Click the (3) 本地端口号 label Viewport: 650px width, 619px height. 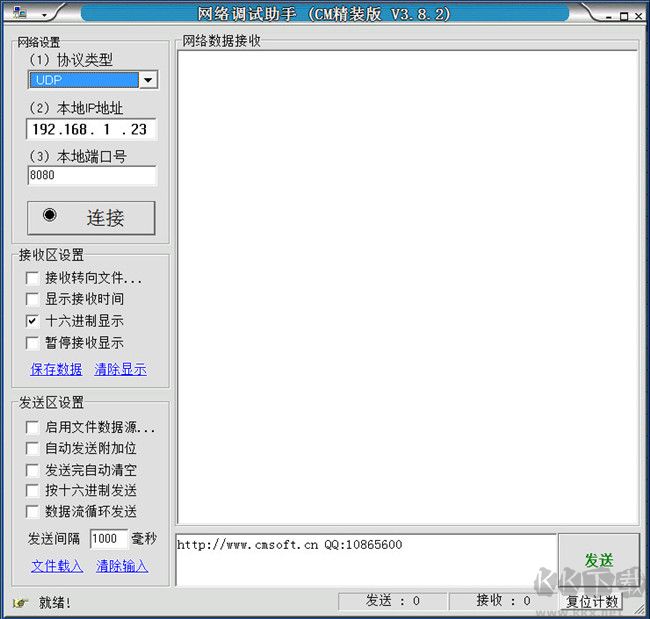[x=78, y=156]
